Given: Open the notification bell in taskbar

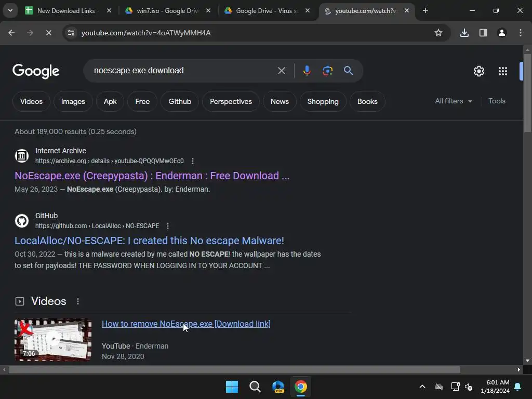Looking at the screenshot, I should click(518, 387).
